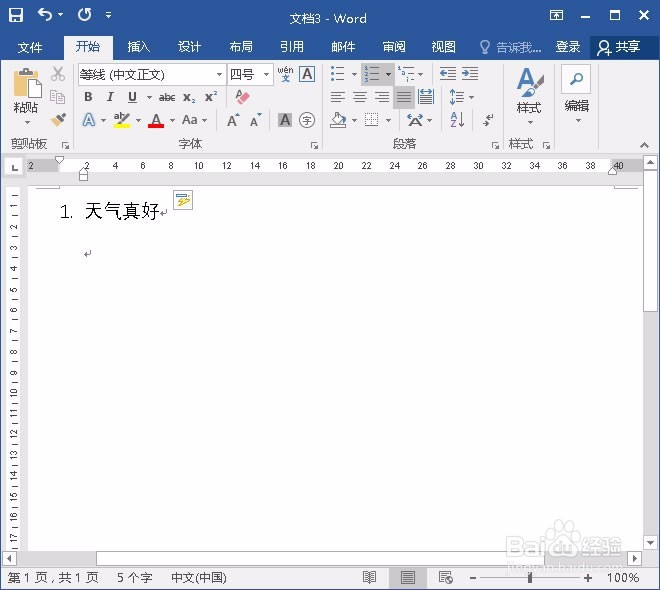The height and width of the screenshot is (590, 660).
Task: Increase the paragraph indent
Action: pyautogui.click(x=470, y=74)
